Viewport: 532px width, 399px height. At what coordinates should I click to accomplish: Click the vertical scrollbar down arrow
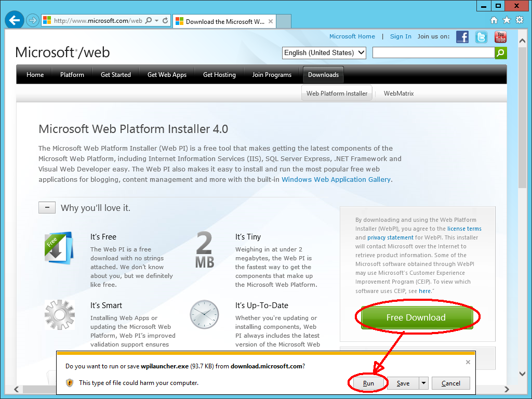(x=523, y=374)
